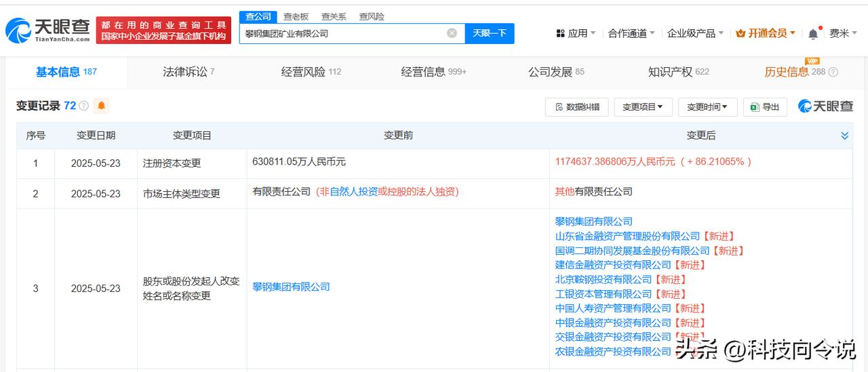Click the 天眼一下 search button
Image resolution: width=868 pixels, height=372 pixels.
point(490,33)
